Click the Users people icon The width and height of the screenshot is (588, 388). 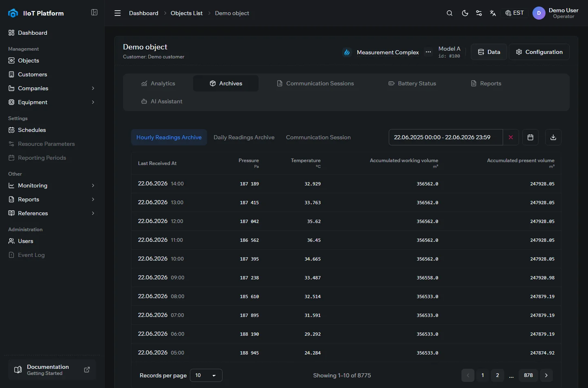pos(11,241)
